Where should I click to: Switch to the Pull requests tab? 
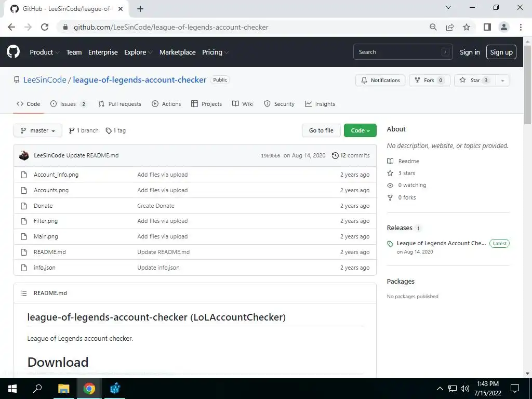pos(120,104)
